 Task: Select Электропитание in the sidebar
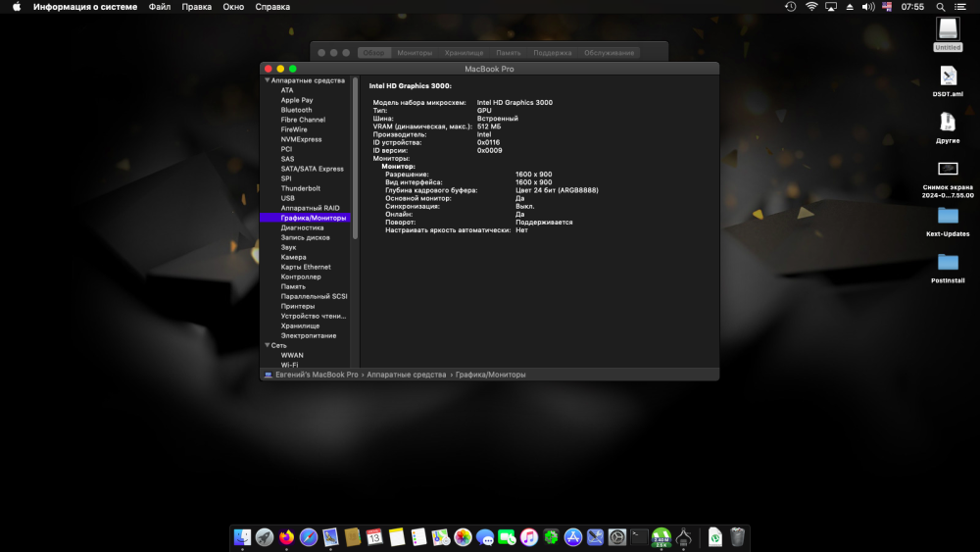point(309,335)
